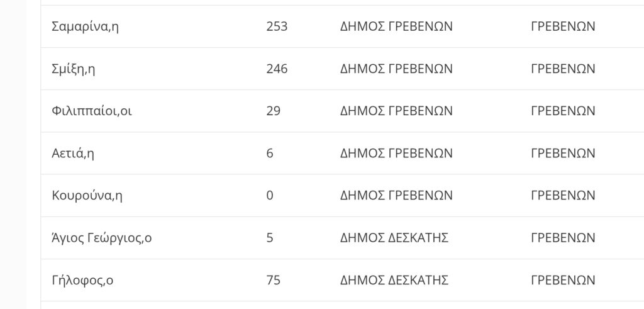This screenshot has height=309, width=644.
Task: Click the last-column ΓΡΕΒΕΝΩΝ in the Σμίξη row
Action: pyautogui.click(x=563, y=69)
